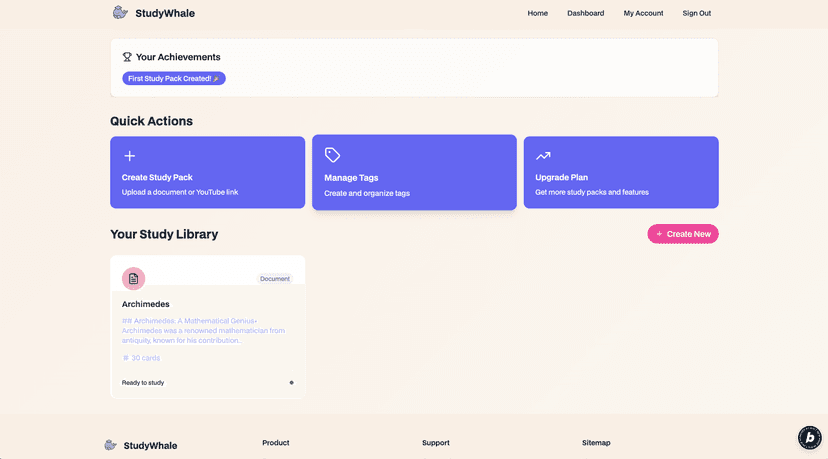Click the StudyWhale brand name in header
Viewport: 828px width, 459px height.
[165, 13]
